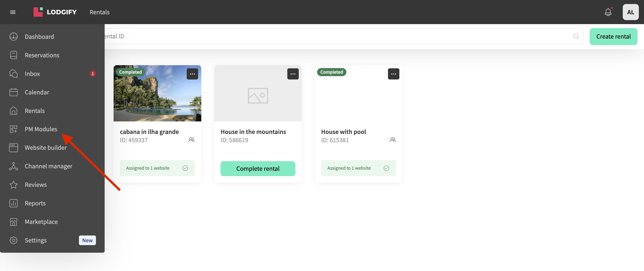Click guests icon on cabana in ilha grande
Image resolution: width=644 pixels, height=271 pixels.
click(191, 140)
